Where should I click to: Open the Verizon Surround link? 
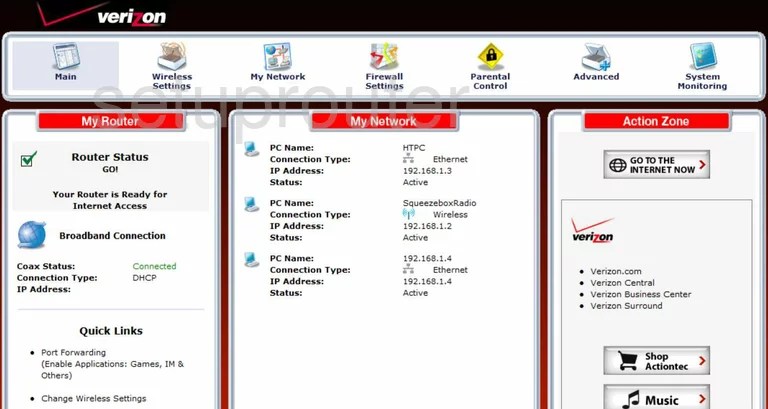tap(626, 306)
